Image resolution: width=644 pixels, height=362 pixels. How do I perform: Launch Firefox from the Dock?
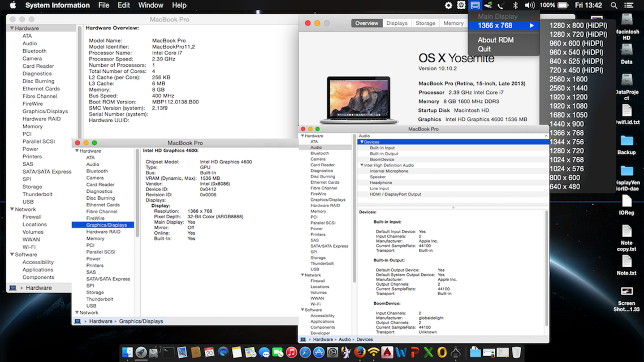[360, 352]
